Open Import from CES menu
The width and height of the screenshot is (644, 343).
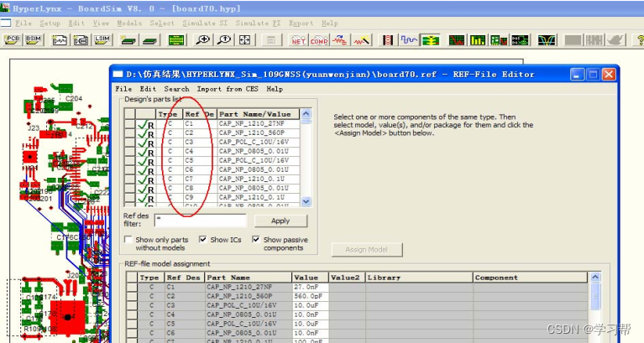coord(228,89)
